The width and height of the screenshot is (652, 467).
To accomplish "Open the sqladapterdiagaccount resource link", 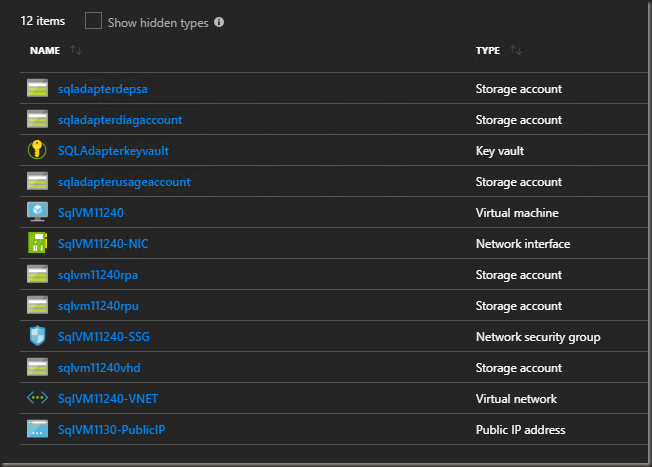I will point(120,120).
